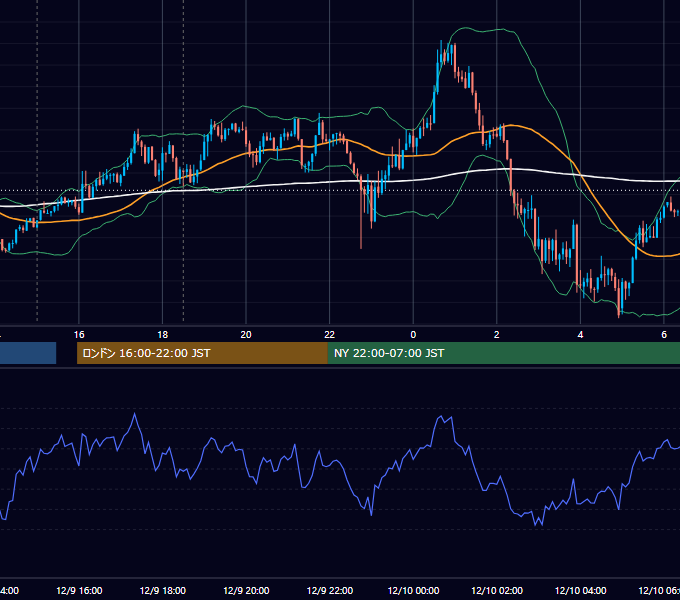
Task: Click the '16' hour label on chart axis
Action: pyautogui.click(x=79, y=335)
